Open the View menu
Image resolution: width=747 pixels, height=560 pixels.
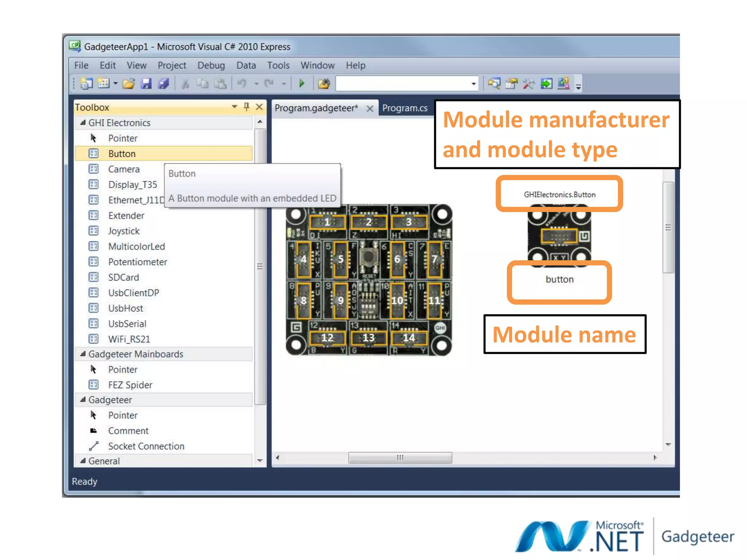pyautogui.click(x=137, y=65)
